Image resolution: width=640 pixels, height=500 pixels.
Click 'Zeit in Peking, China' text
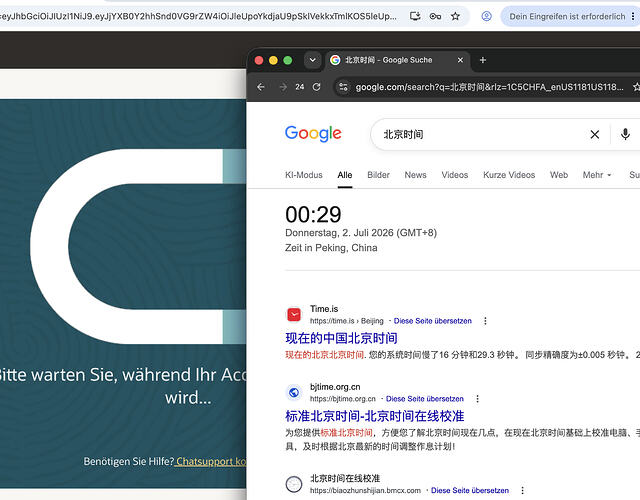coord(331,248)
